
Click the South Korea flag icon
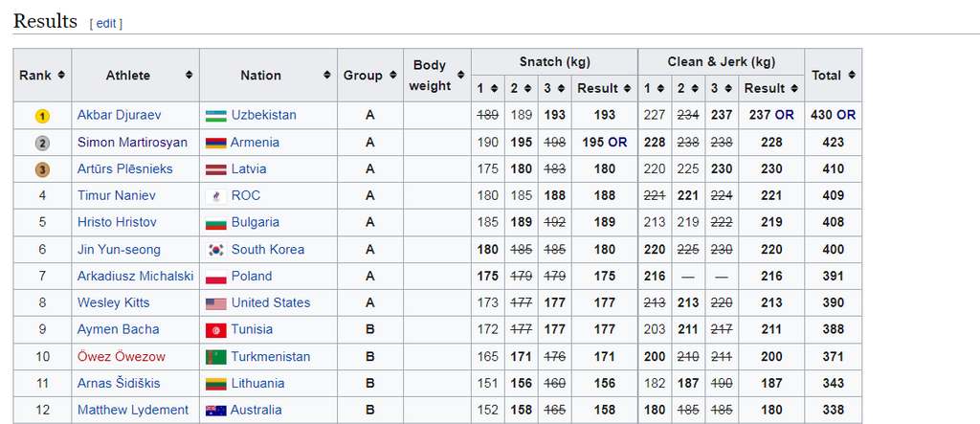(x=215, y=250)
